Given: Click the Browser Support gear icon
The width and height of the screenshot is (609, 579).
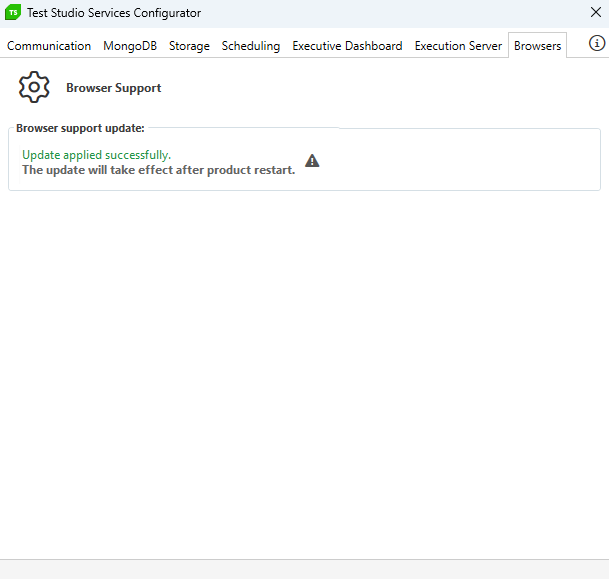Looking at the screenshot, I should (34, 87).
